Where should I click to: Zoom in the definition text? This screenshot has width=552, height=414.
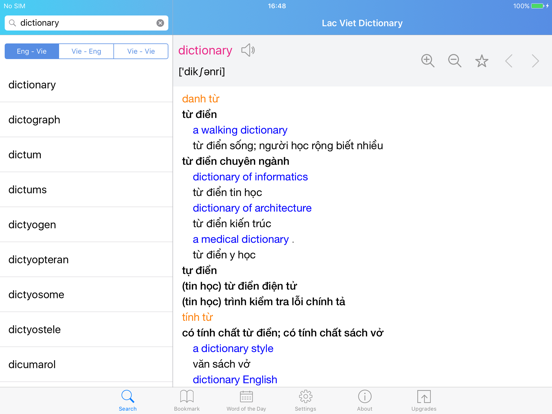click(428, 61)
